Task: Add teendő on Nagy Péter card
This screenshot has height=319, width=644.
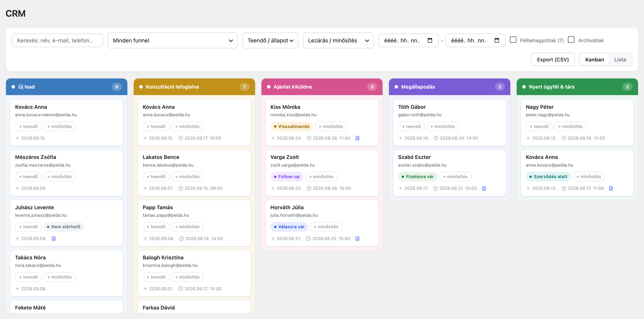Action: point(539,127)
